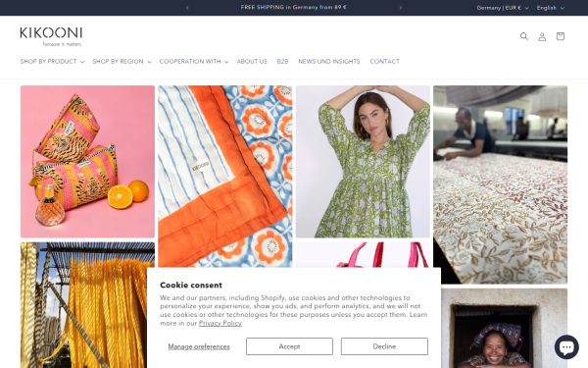Open the English language dropdown

pos(550,8)
